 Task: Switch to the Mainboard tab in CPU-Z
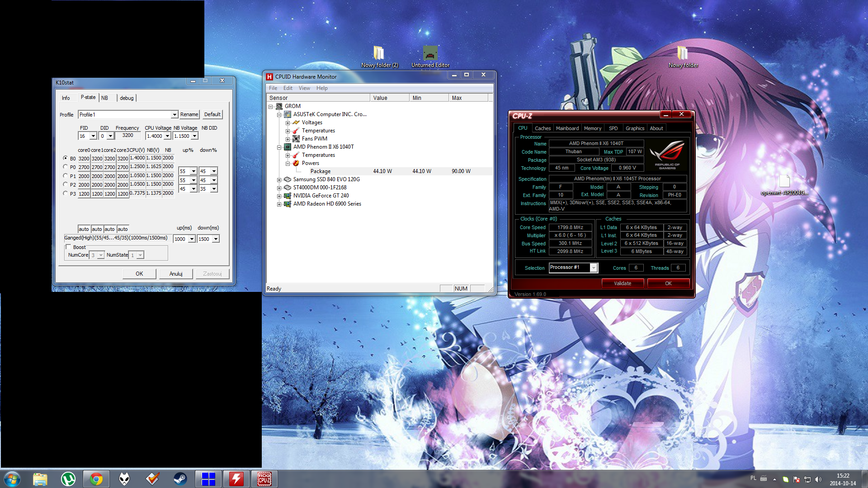pyautogui.click(x=567, y=128)
